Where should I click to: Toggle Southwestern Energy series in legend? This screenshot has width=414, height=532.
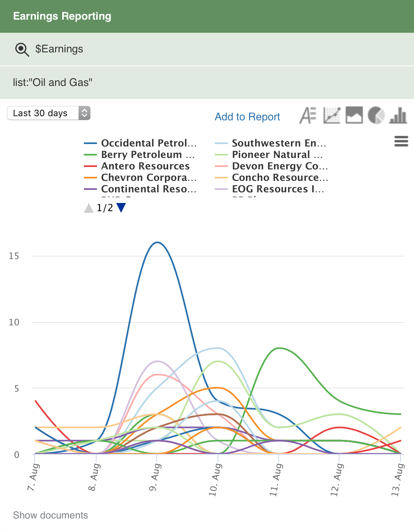[270, 143]
